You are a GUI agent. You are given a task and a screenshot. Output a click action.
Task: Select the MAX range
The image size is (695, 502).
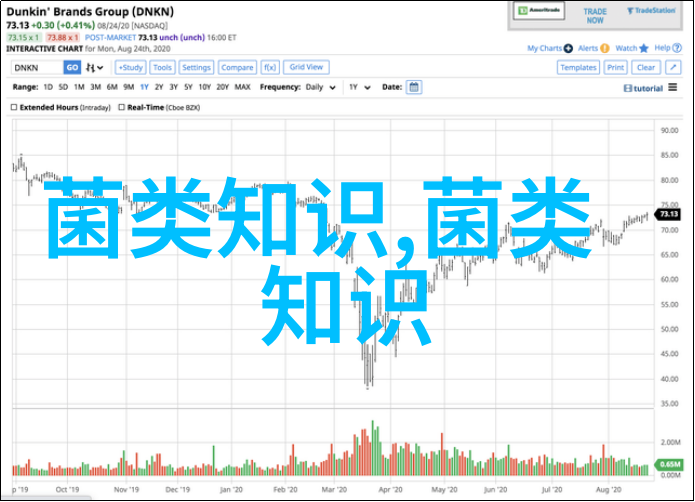242,87
